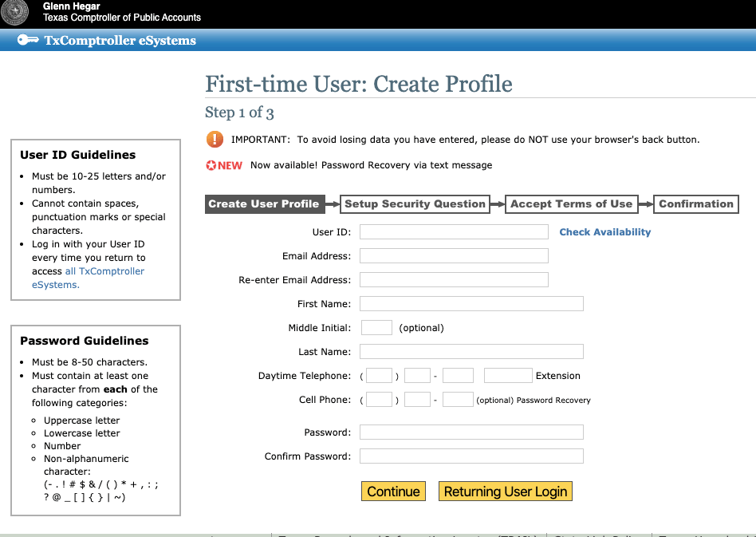Select the Create User Profile step
Image resolution: width=756 pixels, height=537 pixels.
pyautogui.click(x=265, y=204)
